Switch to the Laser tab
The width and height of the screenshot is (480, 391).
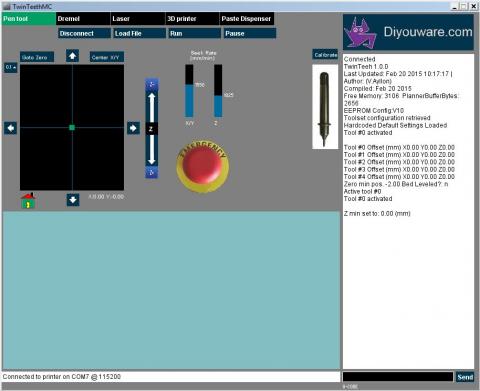(x=138, y=19)
